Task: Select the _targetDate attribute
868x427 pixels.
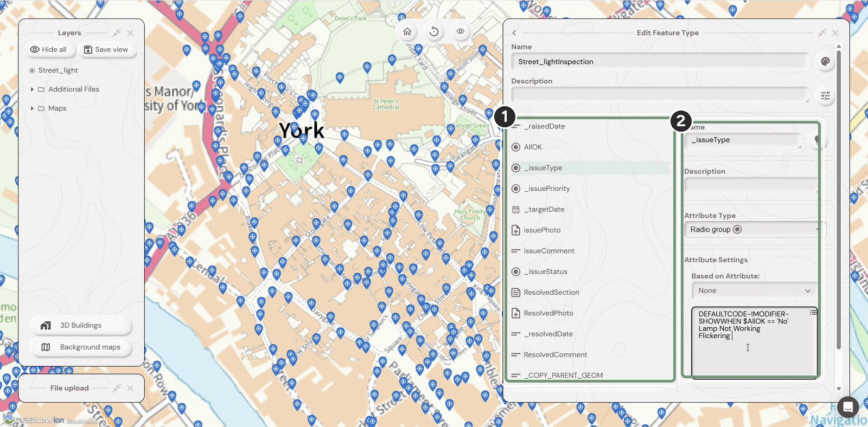Action: [590, 210]
